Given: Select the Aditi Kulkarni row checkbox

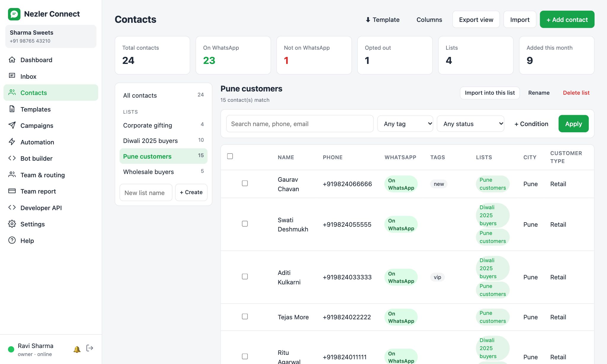Looking at the screenshot, I should coord(245,277).
